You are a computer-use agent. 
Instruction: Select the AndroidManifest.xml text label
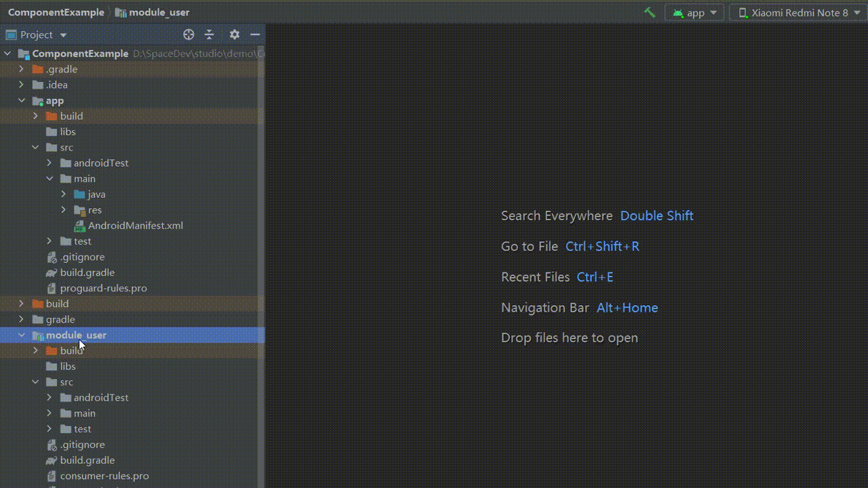[x=136, y=226]
